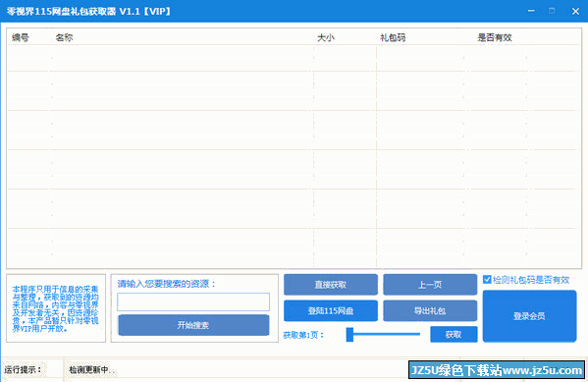Select the first empty row in results list
The width and height of the screenshot is (588, 382).
pos(294,58)
